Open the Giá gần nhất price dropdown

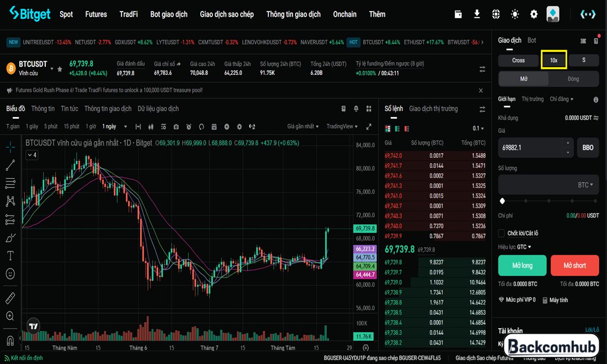303,126
